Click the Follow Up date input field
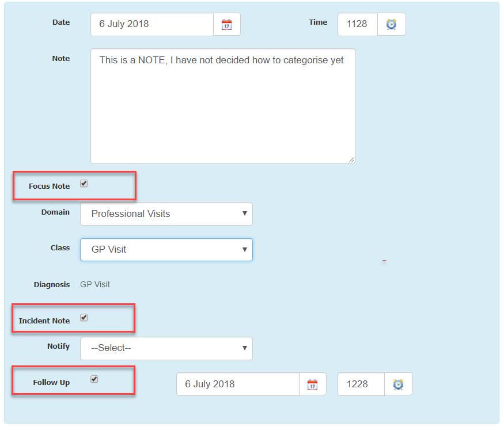504x427 pixels. [237, 384]
